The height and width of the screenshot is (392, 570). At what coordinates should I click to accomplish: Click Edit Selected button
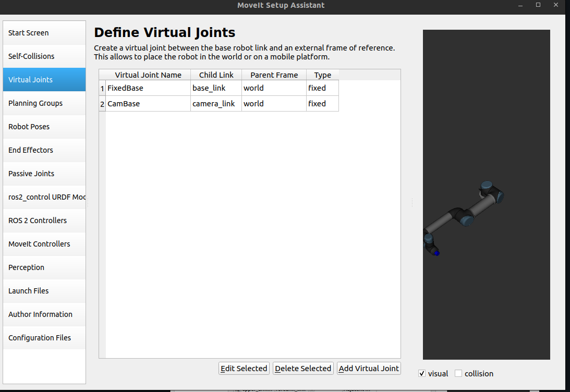pos(244,369)
